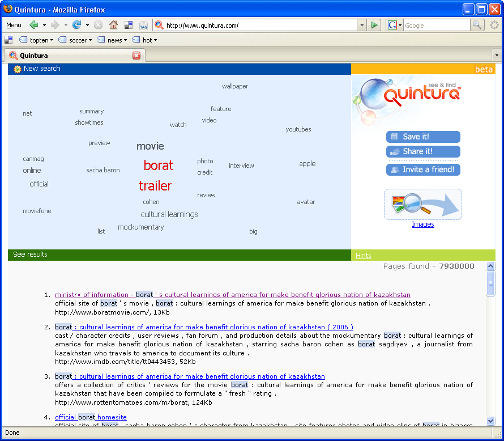Click "showtimes" in the word cloud
Viewport: 504px width, 441px height.
point(89,122)
